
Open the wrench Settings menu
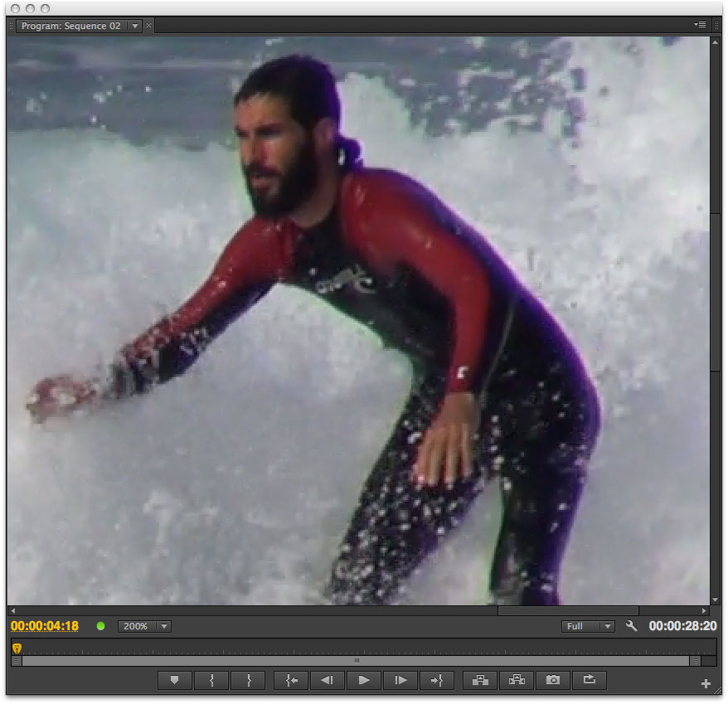click(x=631, y=626)
